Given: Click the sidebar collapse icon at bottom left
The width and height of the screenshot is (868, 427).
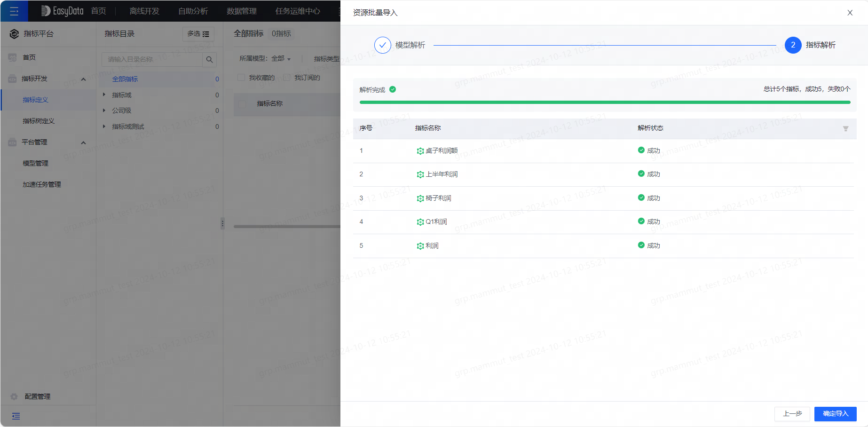Looking at the screenshot, I should click(16, 416).
